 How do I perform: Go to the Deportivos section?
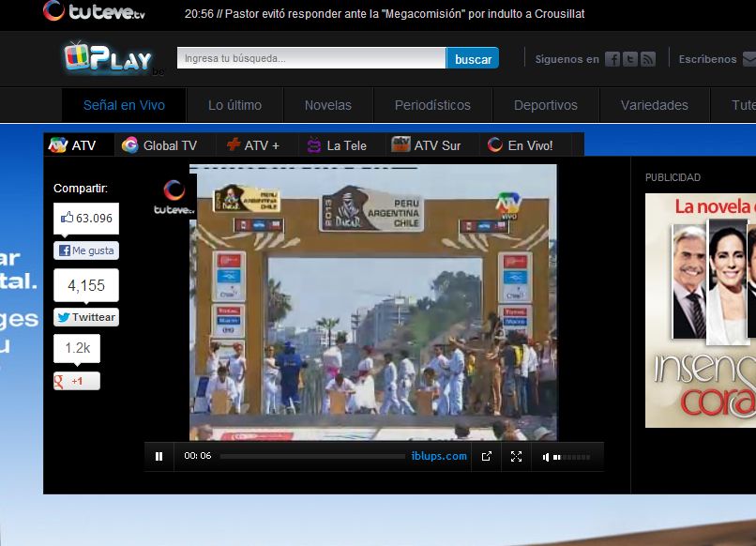coord(546,105)
